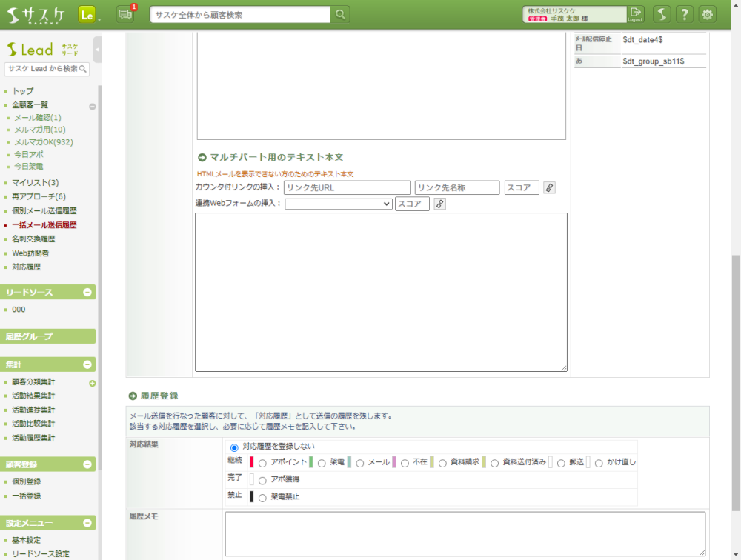Click the Logout icon
Viewport: 741px width, 560px height.
[x=636, y=14]
